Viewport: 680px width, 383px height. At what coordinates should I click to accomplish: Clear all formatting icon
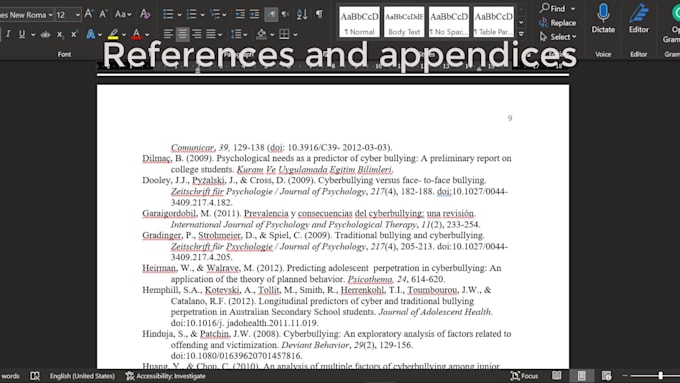(145, 14)
